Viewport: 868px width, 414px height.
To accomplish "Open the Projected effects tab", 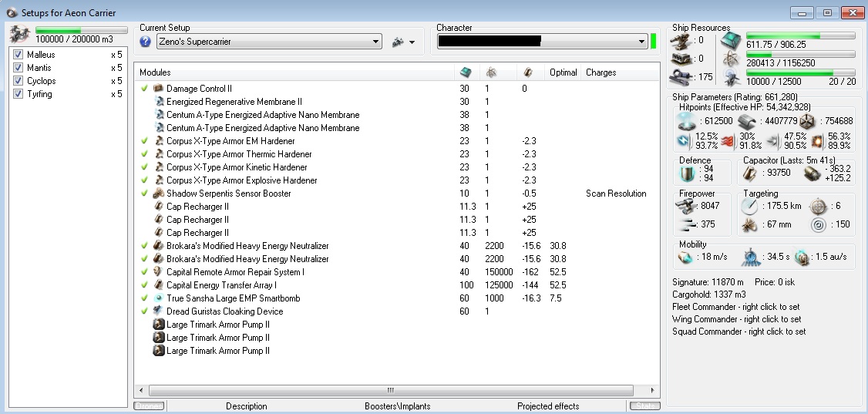I will click(548, 406).
